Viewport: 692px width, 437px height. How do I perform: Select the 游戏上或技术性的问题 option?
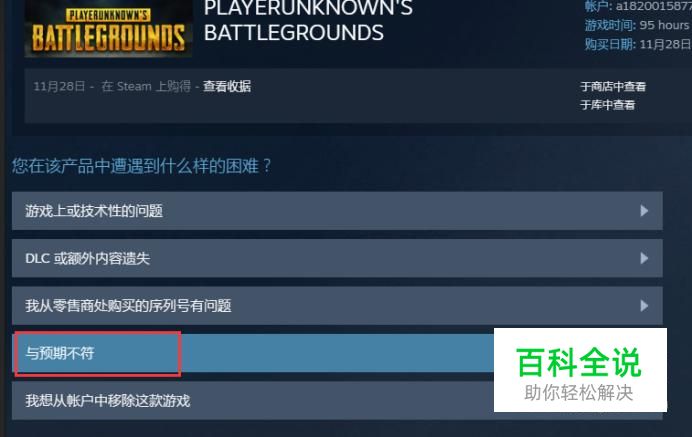pyautogui.click(x=337, y=211)
